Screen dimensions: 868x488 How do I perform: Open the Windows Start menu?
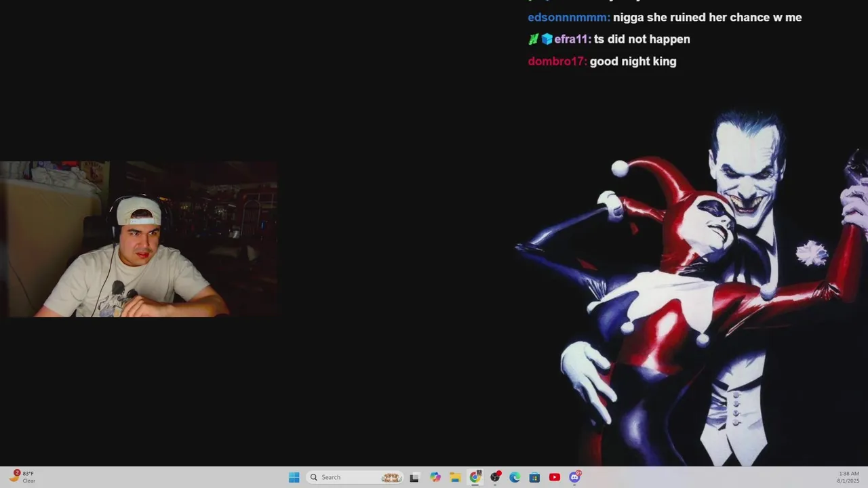(294, 477)
